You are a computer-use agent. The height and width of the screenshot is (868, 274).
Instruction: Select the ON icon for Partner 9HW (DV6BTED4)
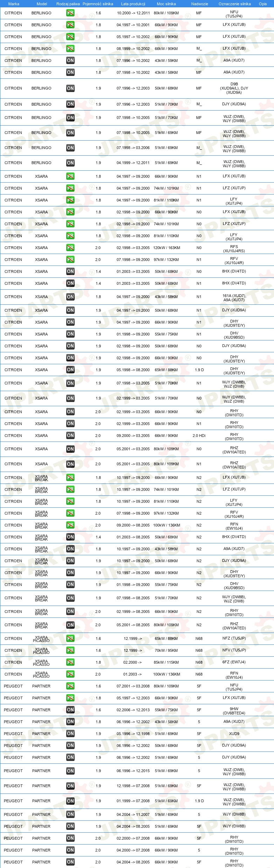70,710
